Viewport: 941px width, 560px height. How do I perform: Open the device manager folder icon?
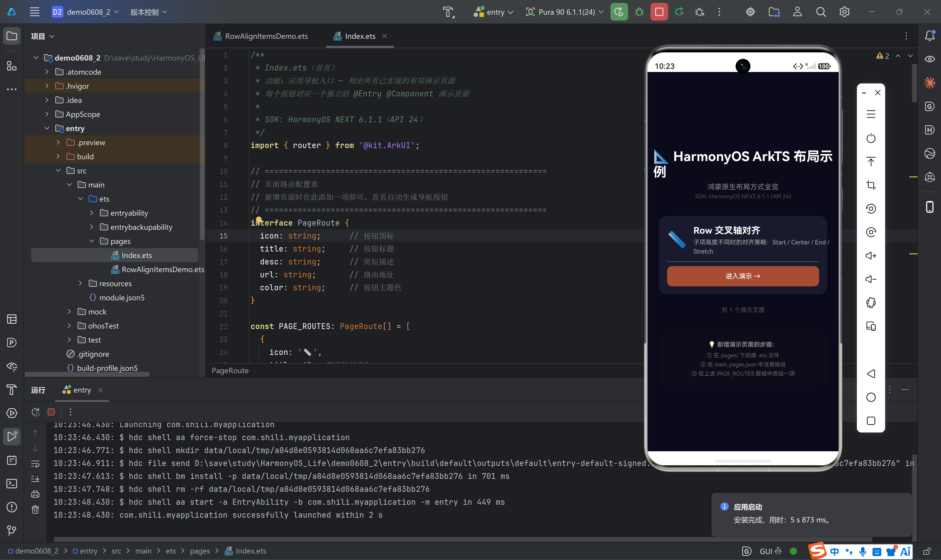774,12
